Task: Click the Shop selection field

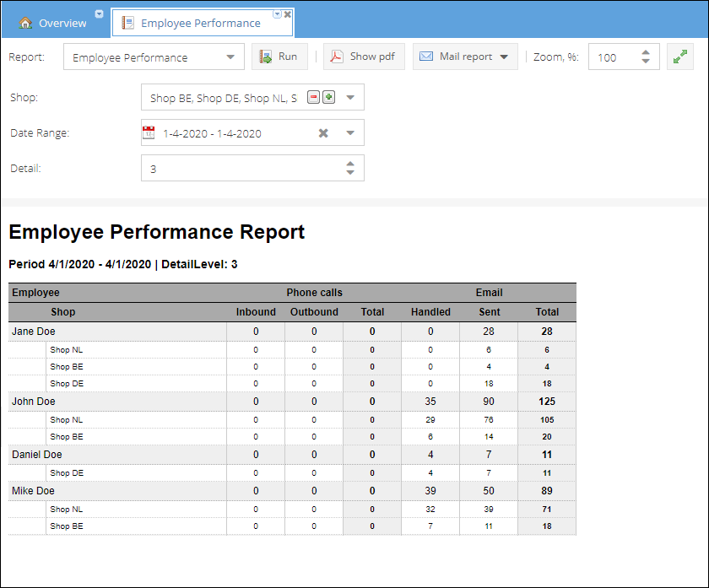Action: [x=252, y=97]
